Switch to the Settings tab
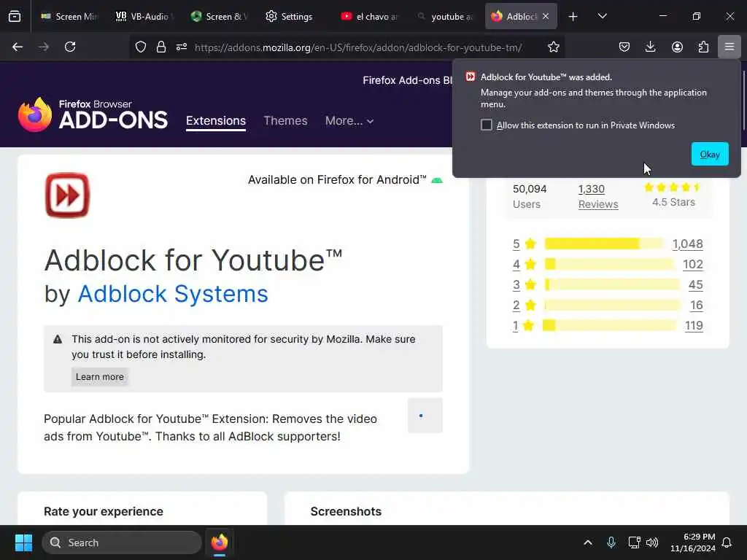The image size is (747, 560). [x=295, y=16]
